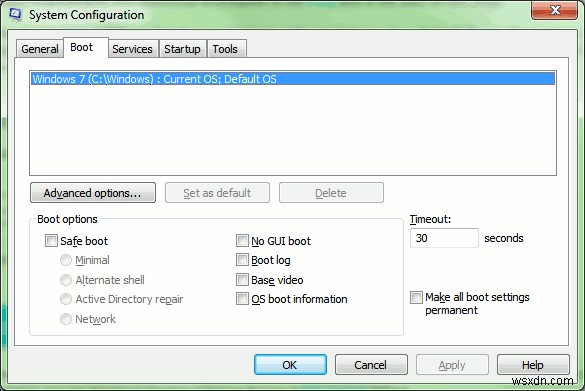This screenshot has height=391, width=585.
Task: Go to the Startup tab
Action: [182, 49]
